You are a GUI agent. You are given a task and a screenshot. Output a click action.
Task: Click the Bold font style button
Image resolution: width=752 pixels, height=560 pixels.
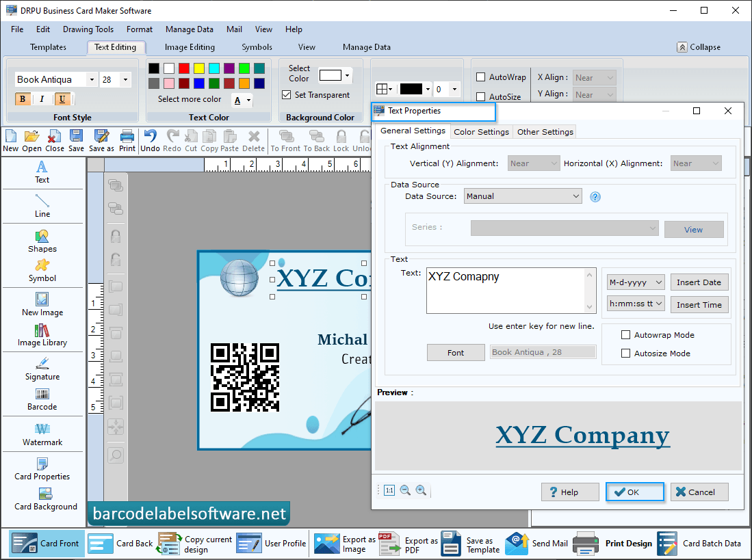click(x=23, y=99)
